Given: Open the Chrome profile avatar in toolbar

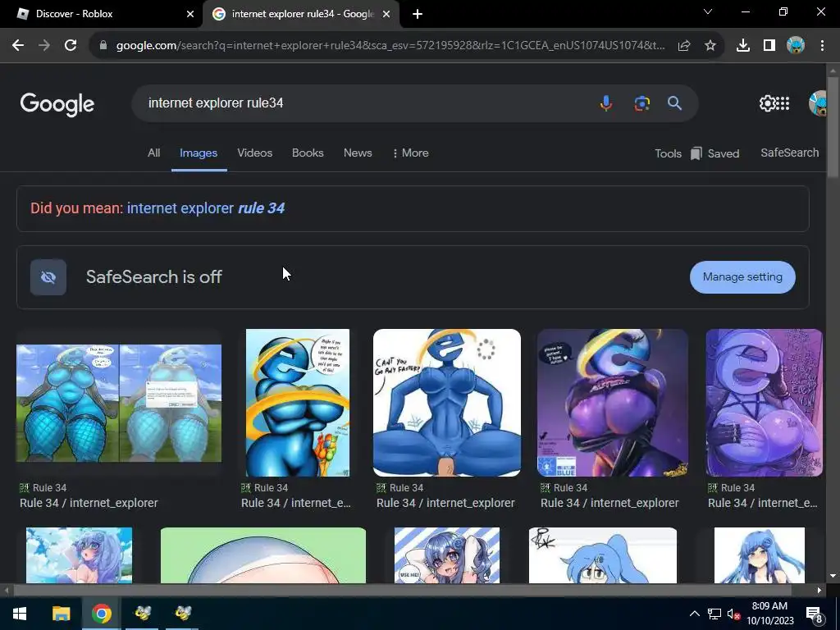Looking at the screenshot, I should pos(796,46).
